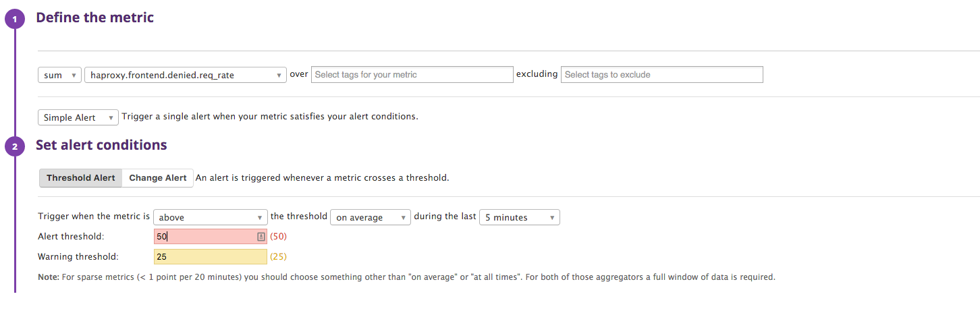This screenshot has height=315, width=980.
Task: Focus the 'Select tags for your metric' field
Action: (412, 75)
